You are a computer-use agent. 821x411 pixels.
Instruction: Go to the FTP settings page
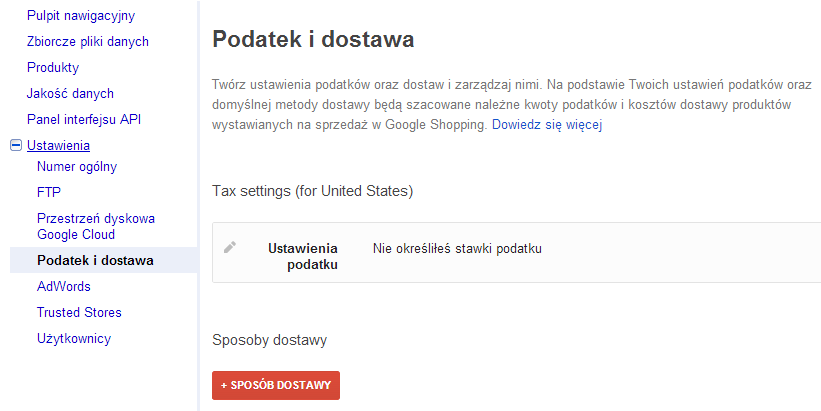pyautogui.click(x=49, y=192)
